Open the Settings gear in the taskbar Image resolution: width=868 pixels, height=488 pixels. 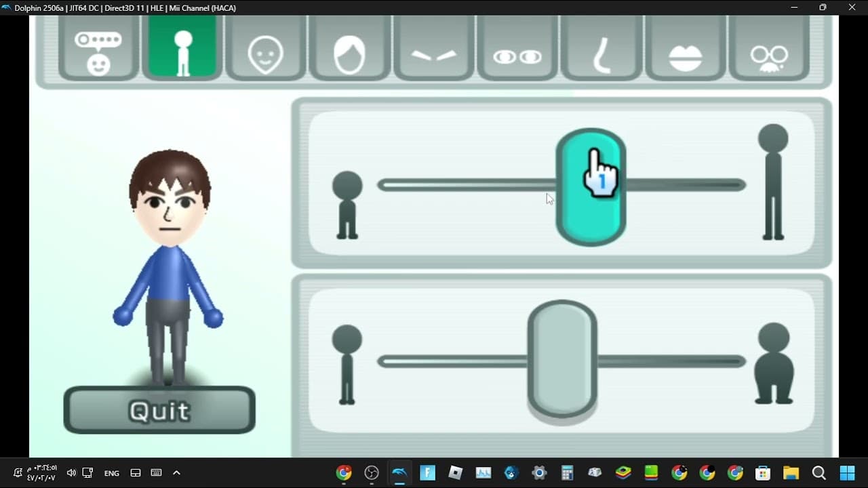point(539,473)
